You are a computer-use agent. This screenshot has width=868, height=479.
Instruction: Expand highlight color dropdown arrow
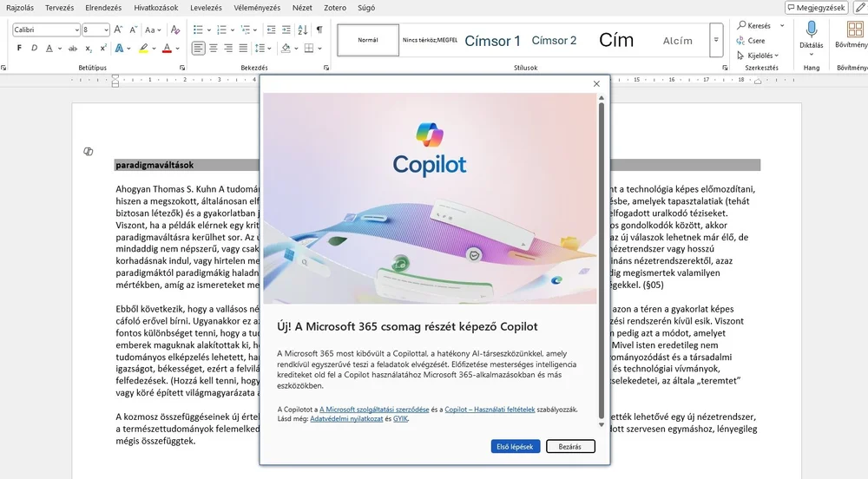point(154,49)
